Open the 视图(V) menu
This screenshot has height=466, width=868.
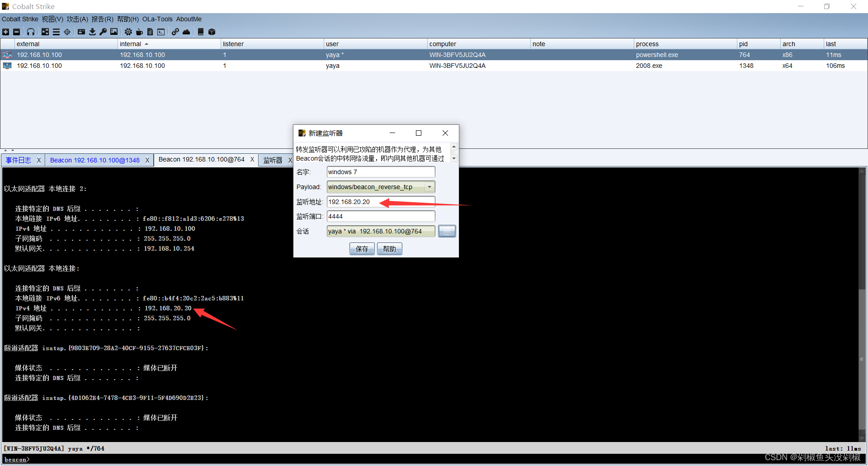point(52,19)
